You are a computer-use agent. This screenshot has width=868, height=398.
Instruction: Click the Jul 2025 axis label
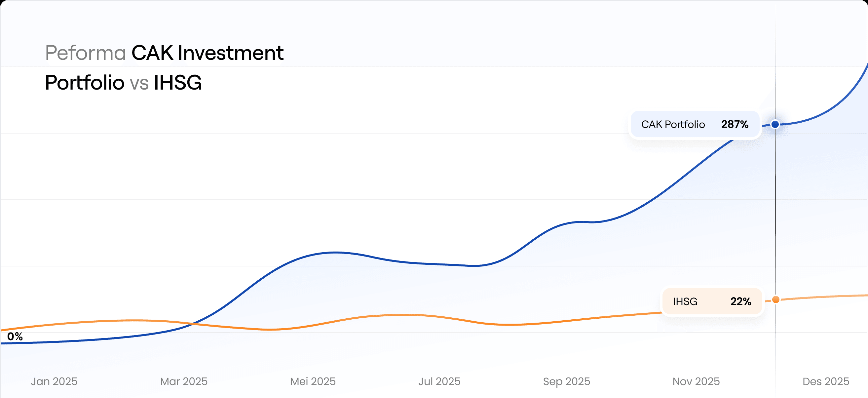[439, 381]
